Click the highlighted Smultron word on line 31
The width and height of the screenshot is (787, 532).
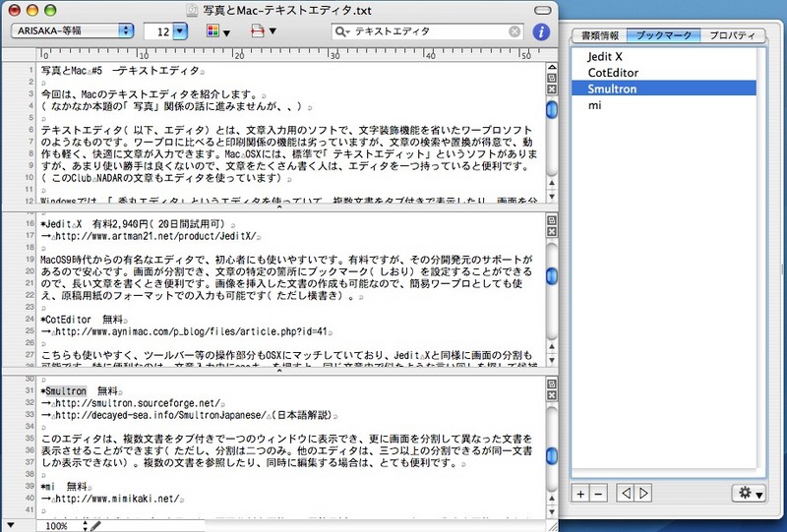click(x=66, y=391)
